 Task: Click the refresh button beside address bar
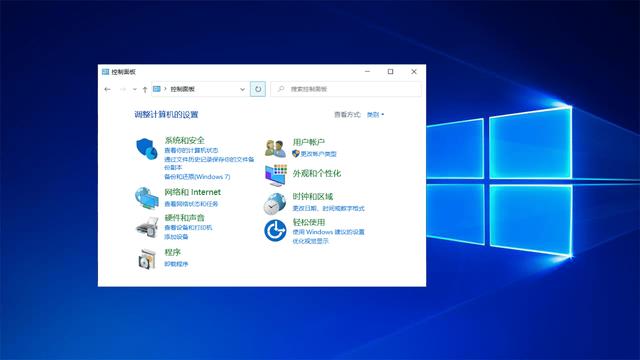[258, 89]
